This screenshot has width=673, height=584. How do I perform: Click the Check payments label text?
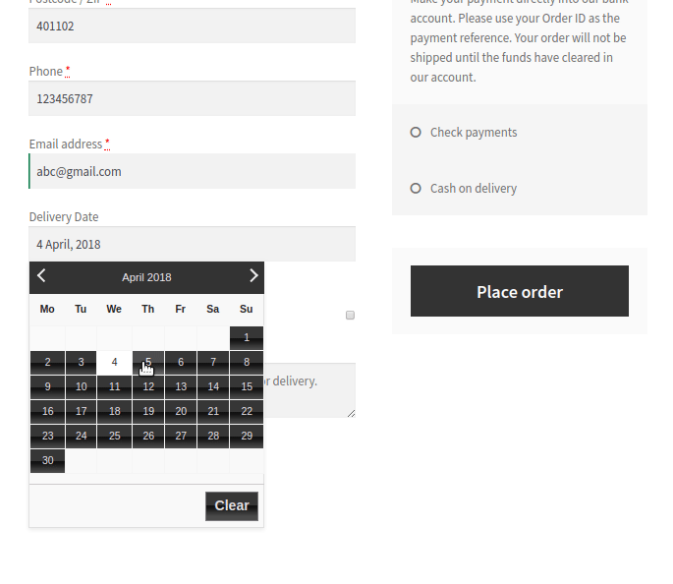point(473,133)
